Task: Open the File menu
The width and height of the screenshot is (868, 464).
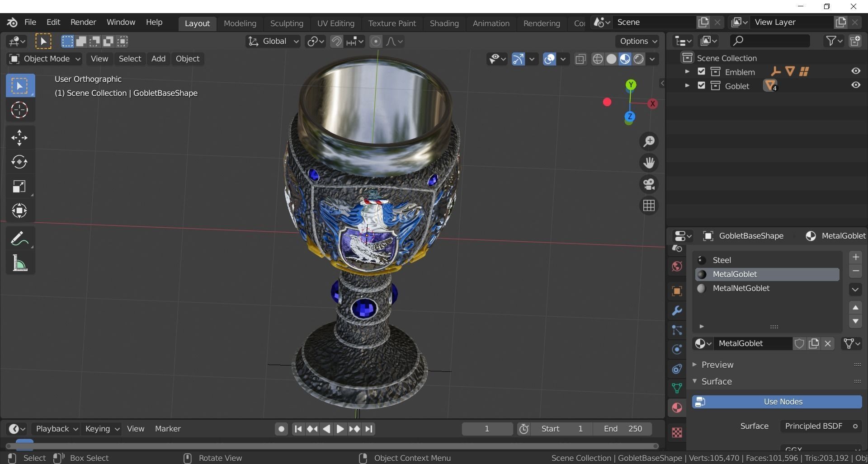Action: pyautogui.click(x=30, y=22)
